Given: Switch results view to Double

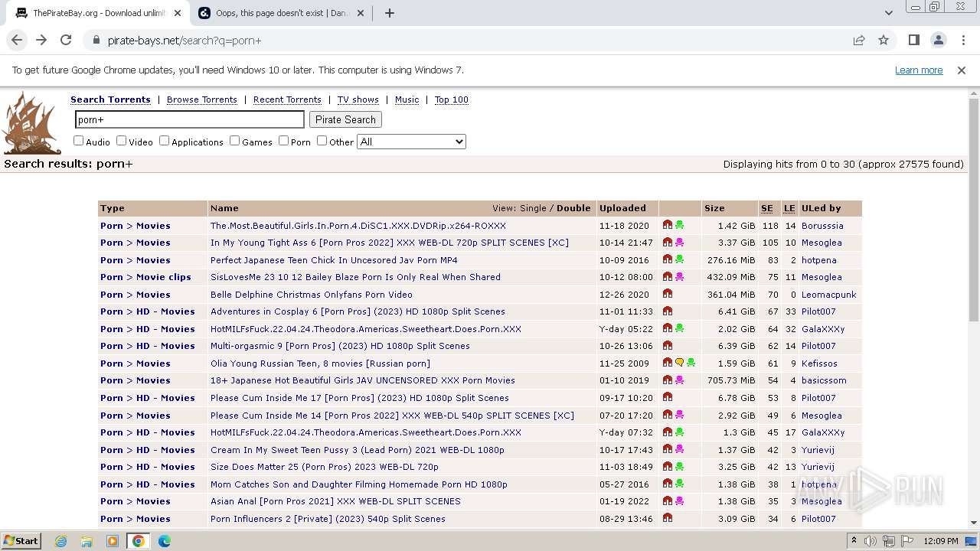Looking at the screenshot, I should 573,208.
